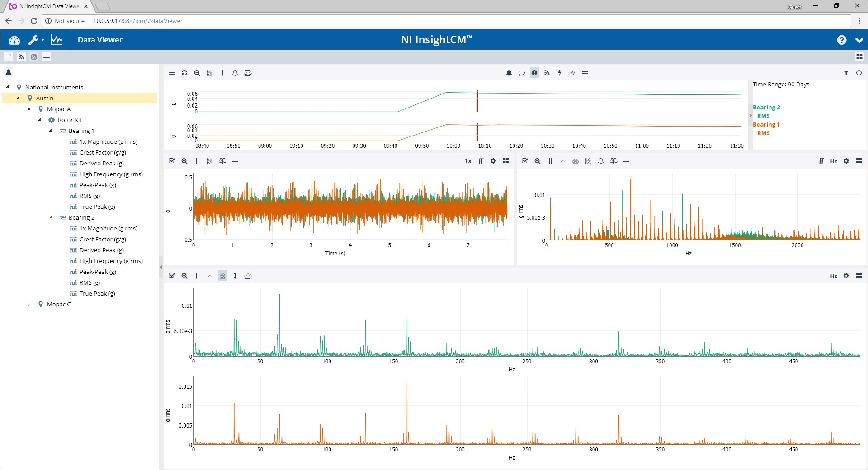The image size is (868, 470).
Task: Collapse the Bearing 2 tree branch
Action: tap(50, 217)
